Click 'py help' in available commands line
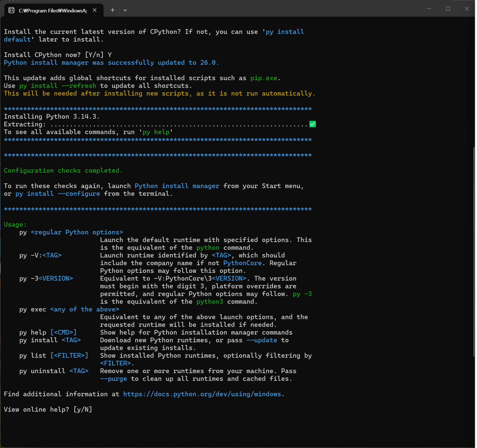 click(156, 132)
